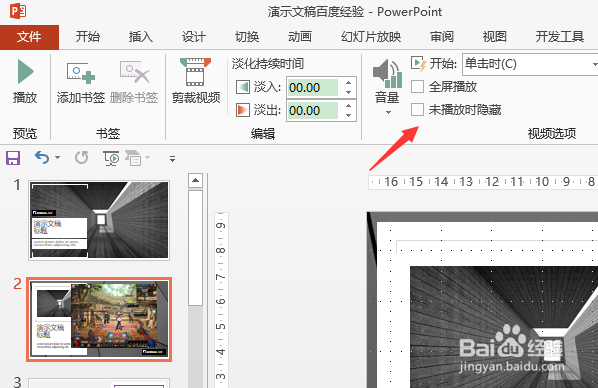Increase Fade Out duration with up arrow

(348, 106)
